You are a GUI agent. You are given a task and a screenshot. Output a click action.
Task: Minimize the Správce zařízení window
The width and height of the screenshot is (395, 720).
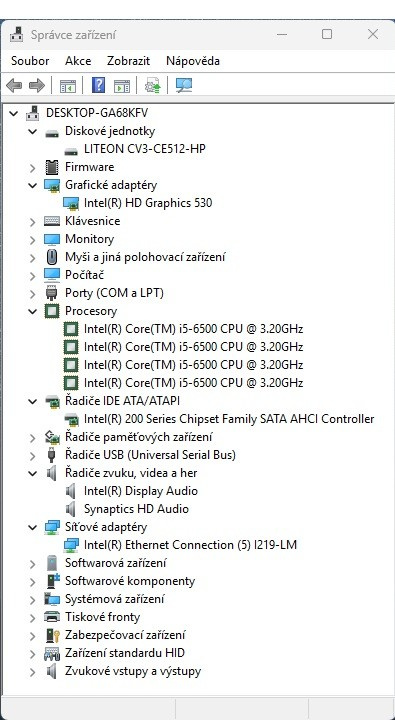tap(282, 34)
